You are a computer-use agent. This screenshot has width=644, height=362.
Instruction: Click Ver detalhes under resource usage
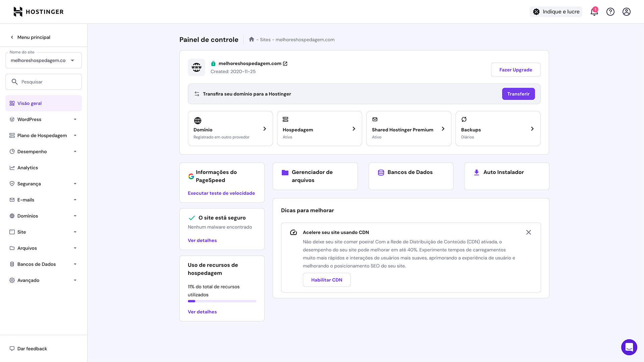[202, 312]
